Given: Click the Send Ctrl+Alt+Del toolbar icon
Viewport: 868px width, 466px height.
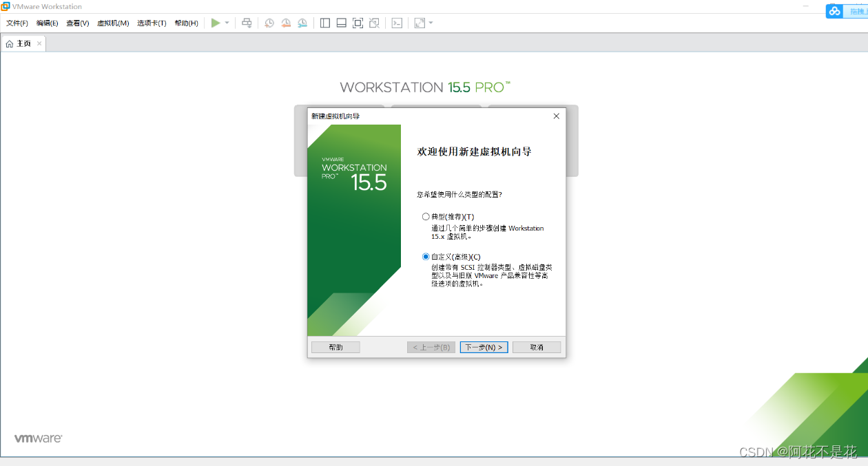Looking at the screenshot, I should point(247,23).
